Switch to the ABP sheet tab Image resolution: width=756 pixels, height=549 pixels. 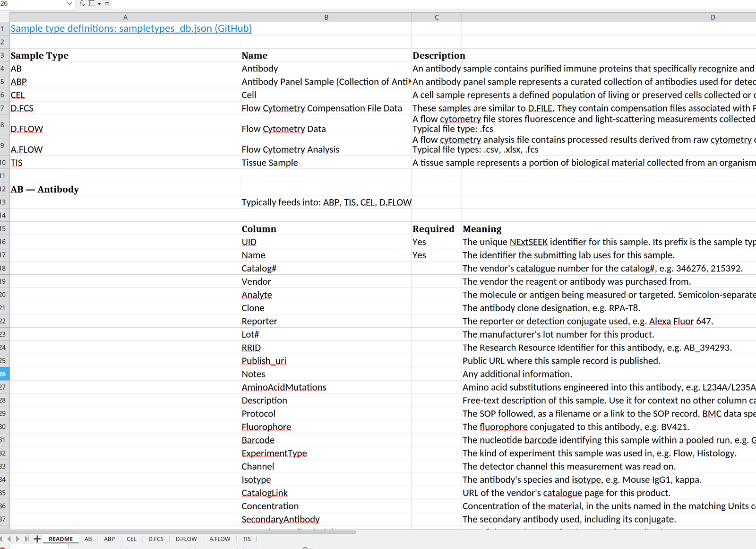(x=109, y=539)
